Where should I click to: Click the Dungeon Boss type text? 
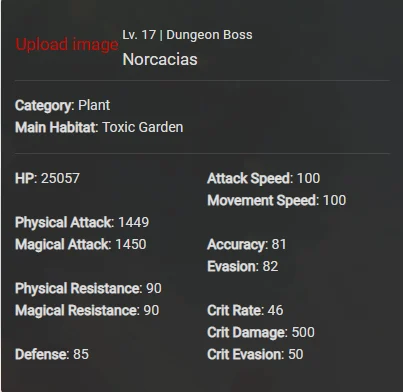(209, 35)
